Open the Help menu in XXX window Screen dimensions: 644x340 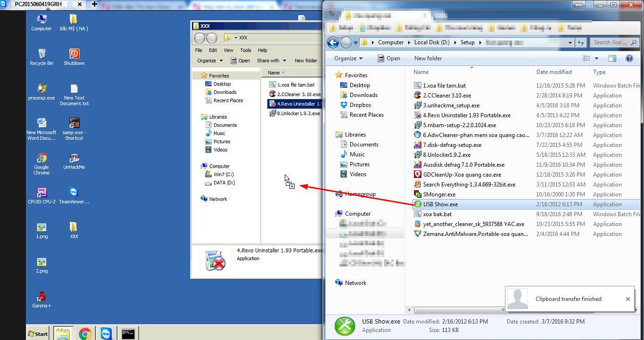coord(263,50)
